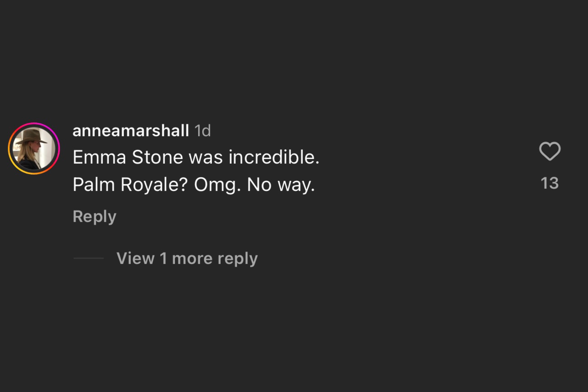Click the dash line beside View more reply
This screenshot has width=588, height=392.
88,258
